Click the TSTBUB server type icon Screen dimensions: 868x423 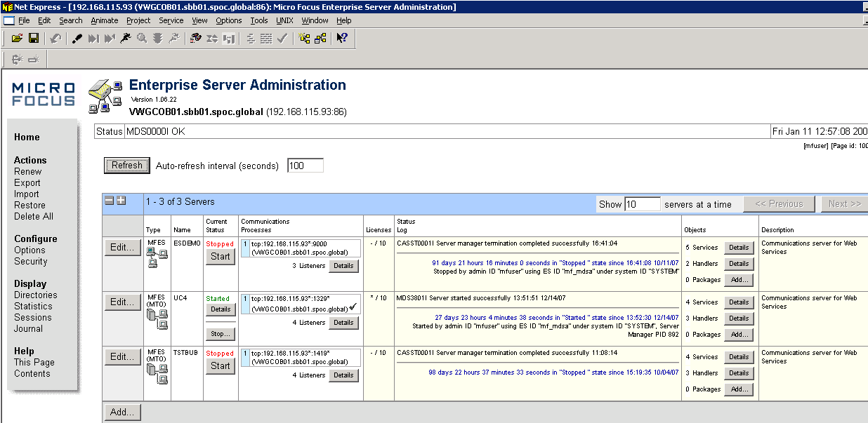pyautogui.click(x=157, y=373)
